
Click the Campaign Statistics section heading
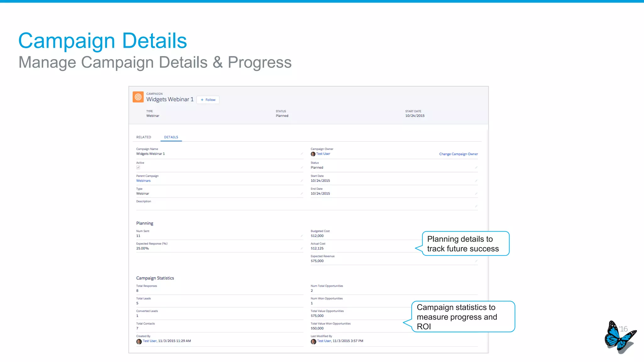click(x=155, y=278)
